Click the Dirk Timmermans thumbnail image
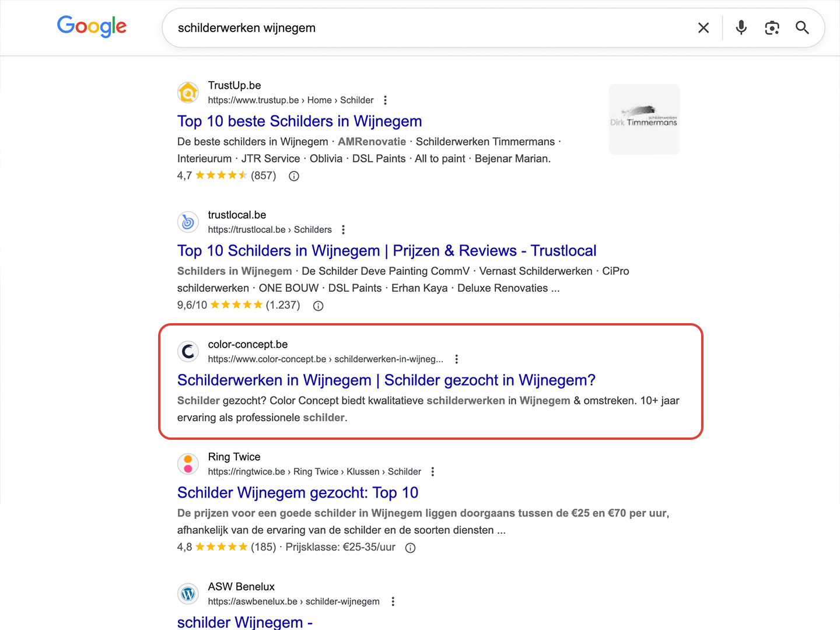Screen dimensions: 840x630 coord(644,120)
